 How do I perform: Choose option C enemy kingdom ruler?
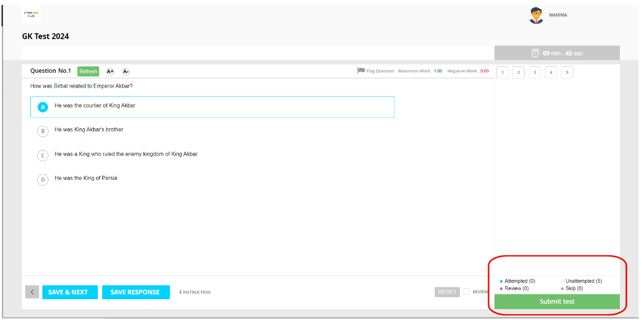click(x=43, y=156)
